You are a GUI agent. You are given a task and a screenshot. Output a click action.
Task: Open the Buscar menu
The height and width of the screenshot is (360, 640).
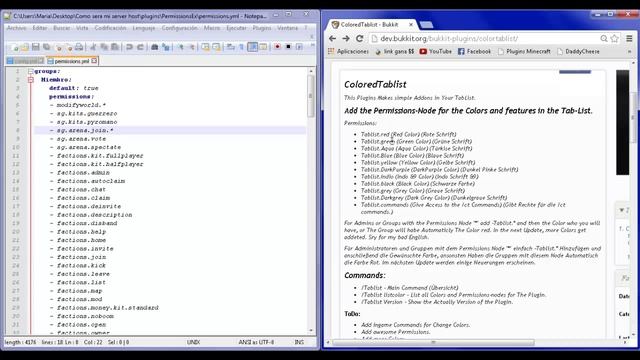[x=62, y=28]
